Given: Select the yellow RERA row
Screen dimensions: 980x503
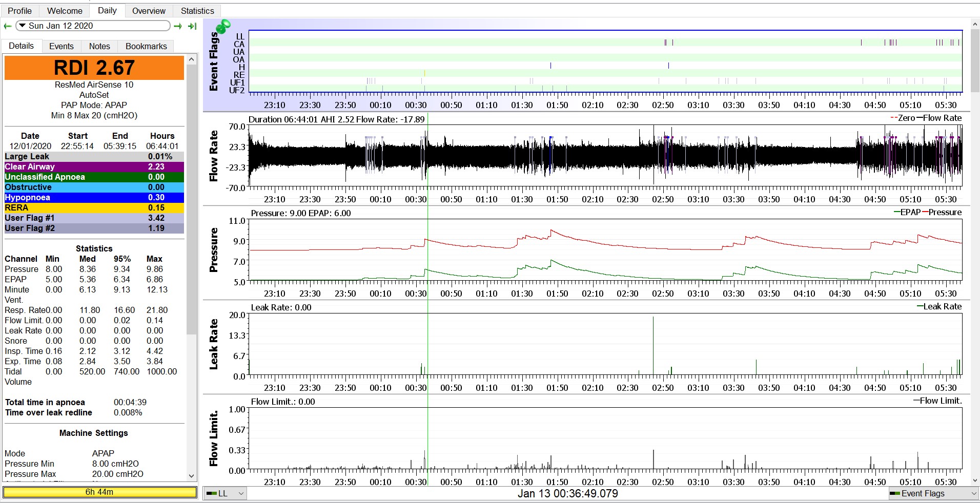Looking at the screenshot, I should click(94, 208).
